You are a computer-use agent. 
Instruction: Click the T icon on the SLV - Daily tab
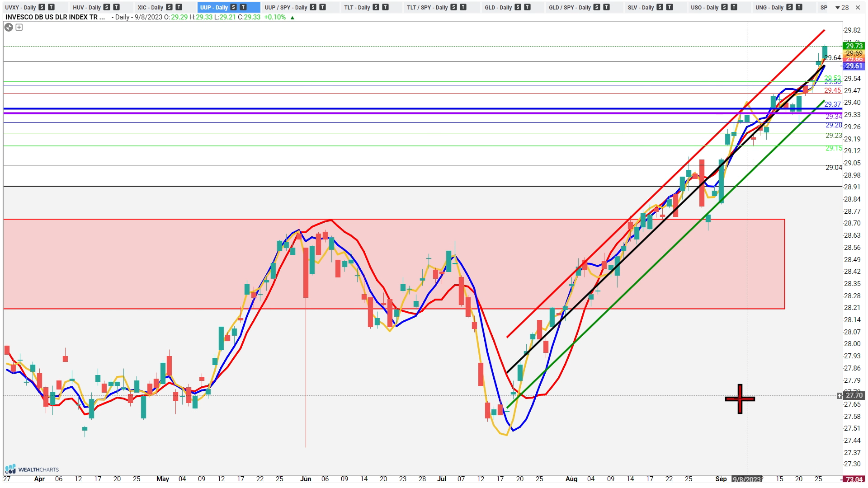coord(670,7)
